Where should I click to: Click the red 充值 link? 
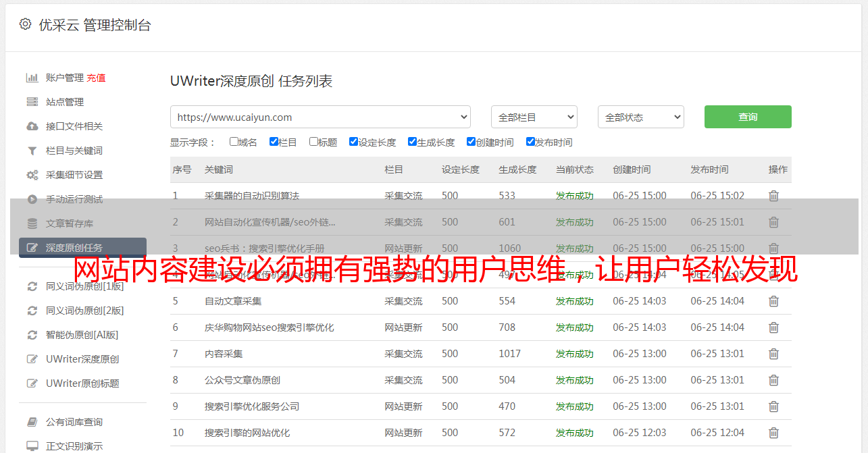click(x=96, y=78)
